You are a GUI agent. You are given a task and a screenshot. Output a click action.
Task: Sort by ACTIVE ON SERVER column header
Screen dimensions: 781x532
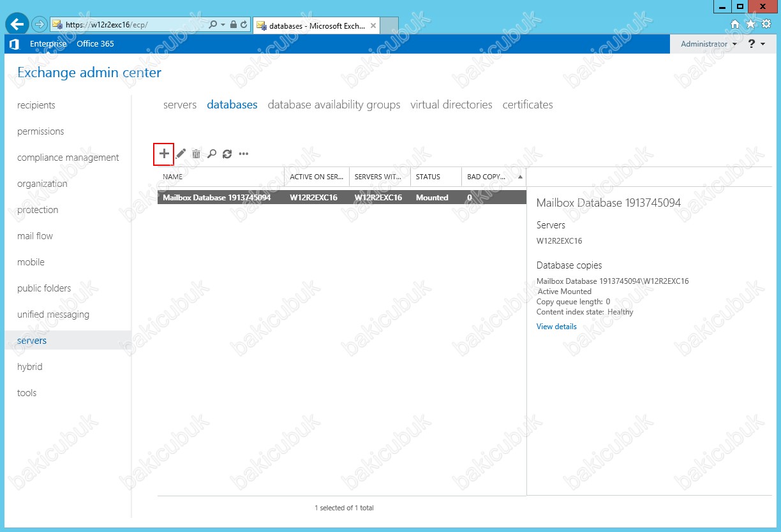tap(316, 177)
